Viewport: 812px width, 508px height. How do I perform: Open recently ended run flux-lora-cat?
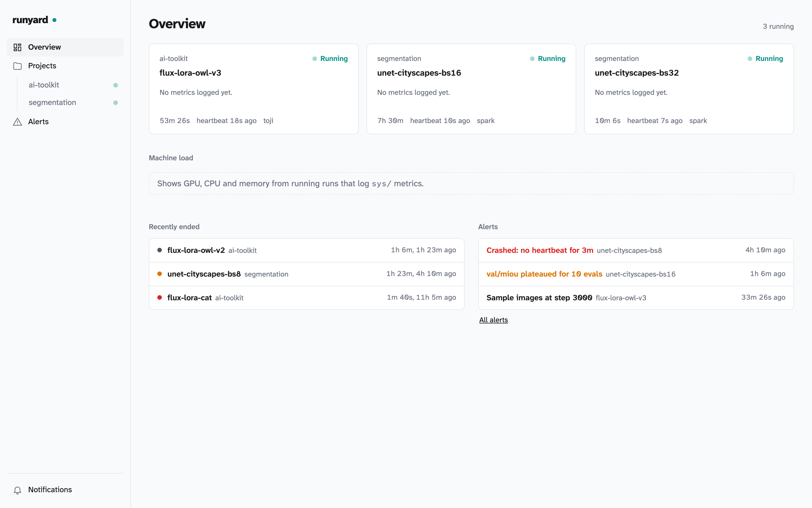(x=307, y=298)
